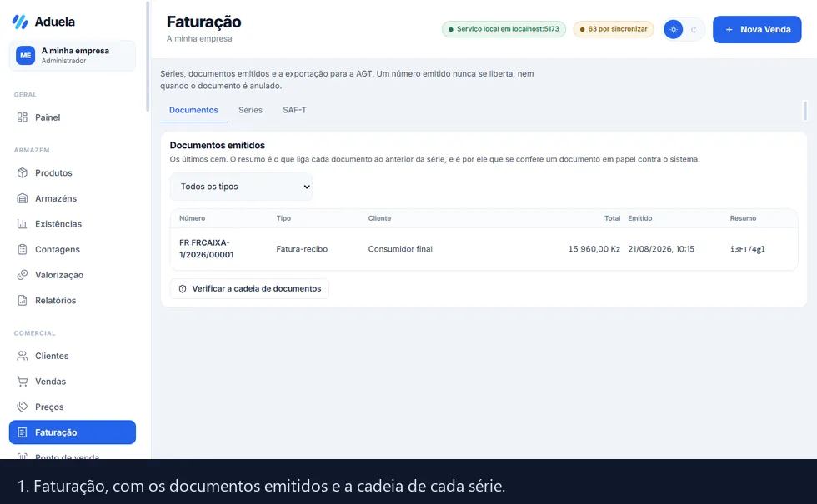
Task: Click the Emitido column header
Action: coord(640,218)
